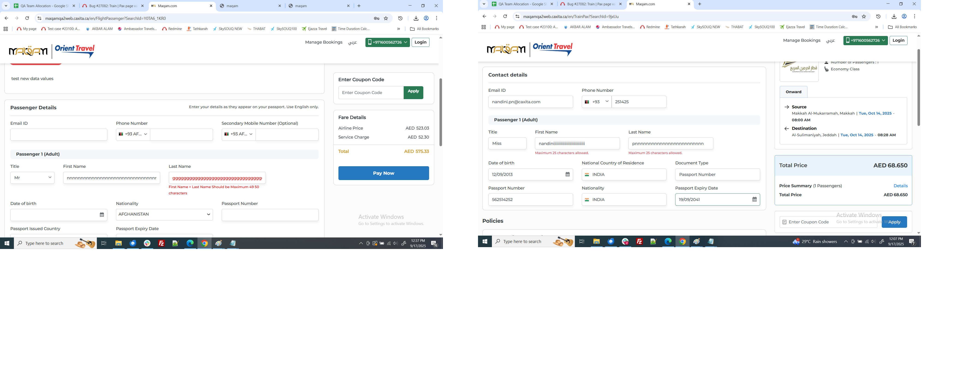Expand Secondary Mobile Number country code dropdown
This screenshot has width=980, height=391.
239,134
